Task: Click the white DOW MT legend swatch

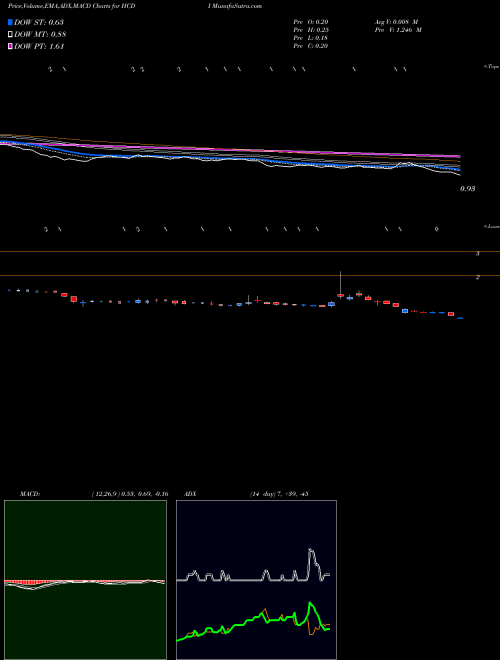Action: [10, 35]
